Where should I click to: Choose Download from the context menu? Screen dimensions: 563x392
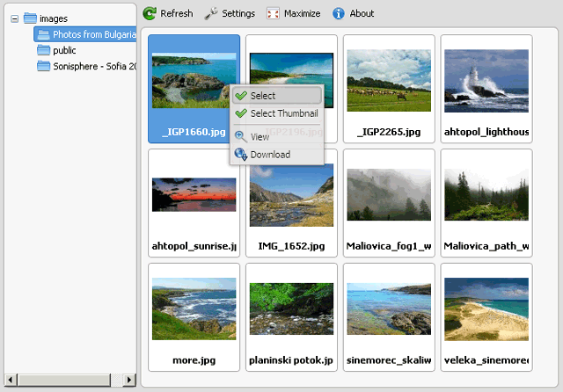tap(277, 154)
